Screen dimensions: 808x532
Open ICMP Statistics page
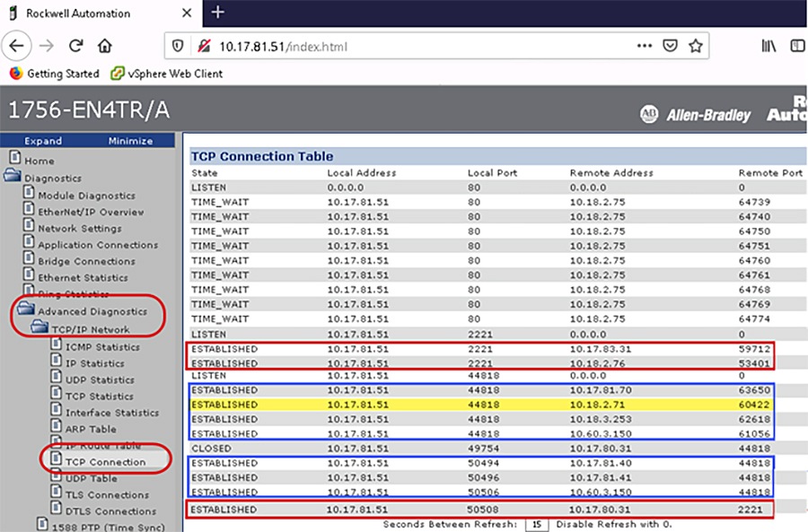(x=102, y=347)
